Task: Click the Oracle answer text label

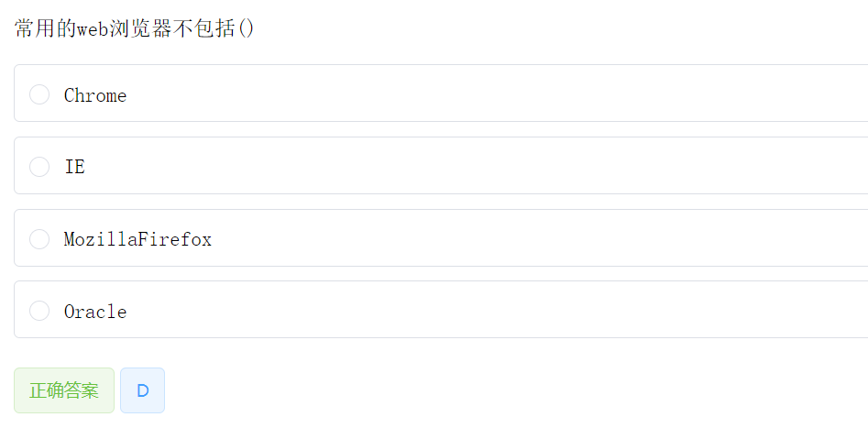Action: point(95,311)
